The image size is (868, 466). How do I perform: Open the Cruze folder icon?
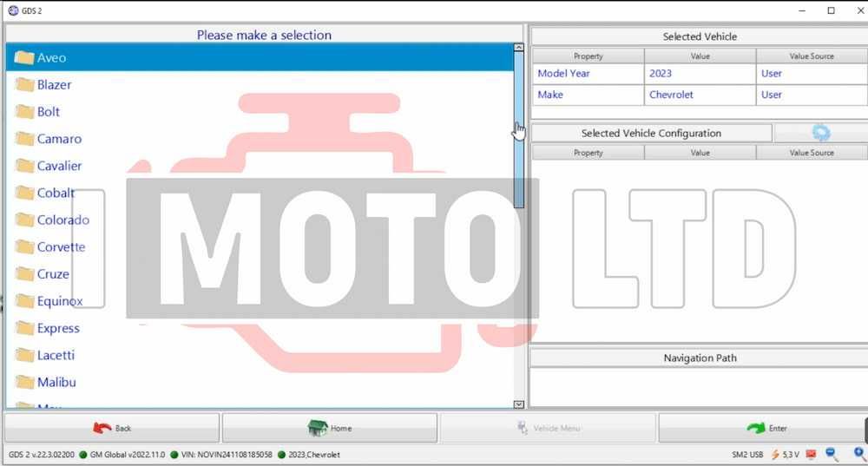[24, 274]
